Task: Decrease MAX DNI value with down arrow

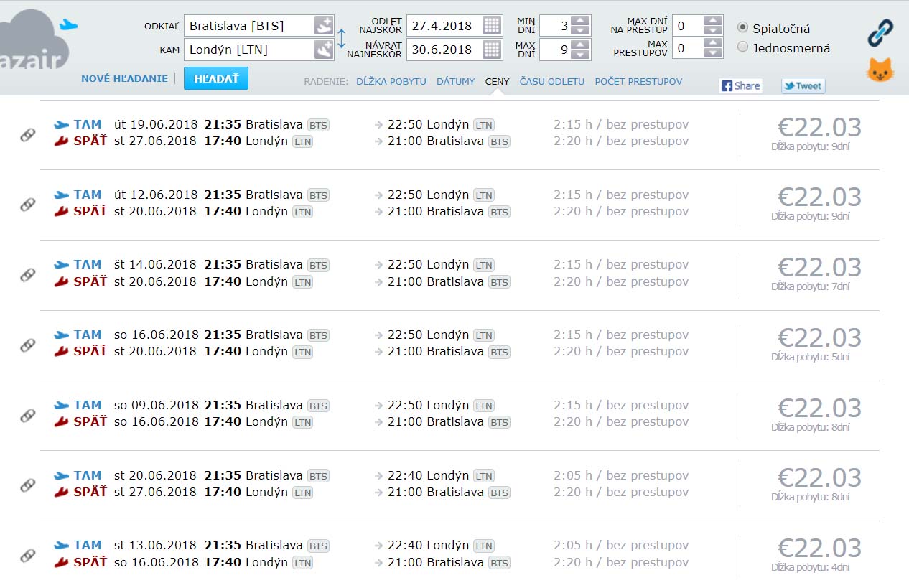Action: pos(581,55)
